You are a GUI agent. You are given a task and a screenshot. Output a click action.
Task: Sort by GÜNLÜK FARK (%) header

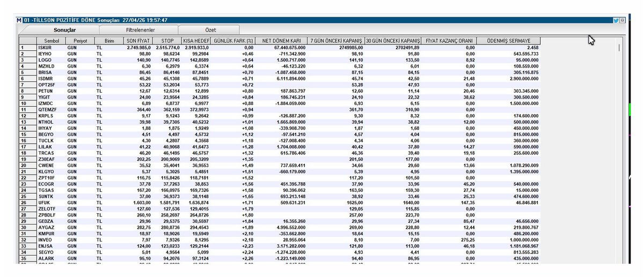point(232,41)
